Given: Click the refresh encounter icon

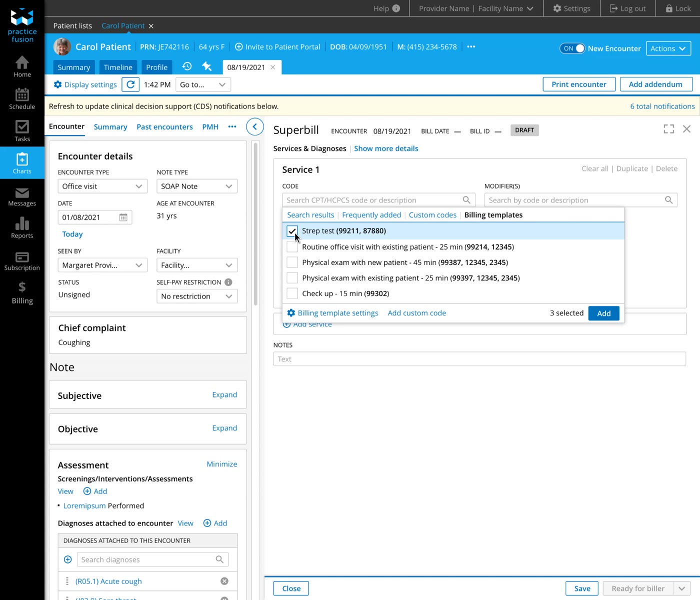Looking at the screenshot, I should click(x=130, y=84).
